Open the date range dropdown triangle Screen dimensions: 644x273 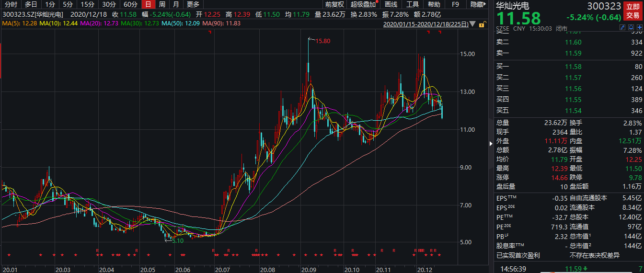click(473, 24)
